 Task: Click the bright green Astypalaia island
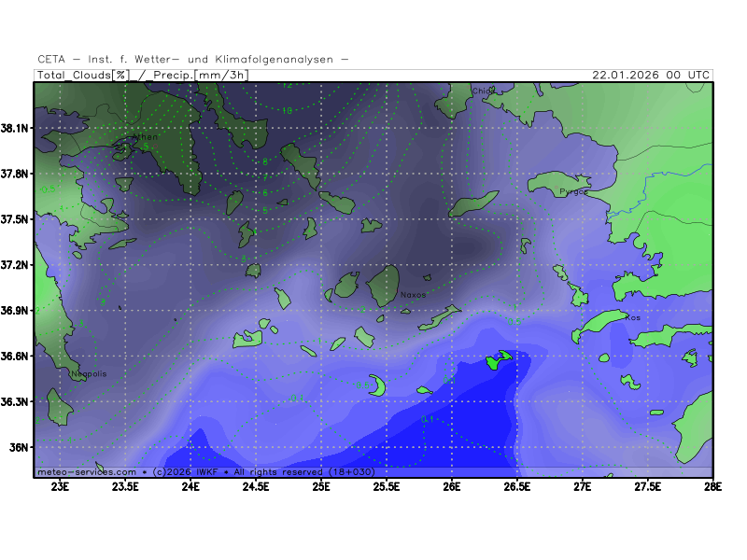pos(497,360)
